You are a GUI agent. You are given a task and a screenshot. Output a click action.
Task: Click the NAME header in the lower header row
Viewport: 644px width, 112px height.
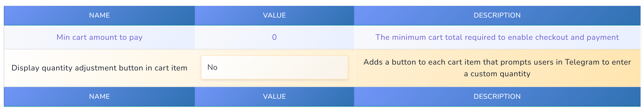pyautogui.click(x=99, y=97)
